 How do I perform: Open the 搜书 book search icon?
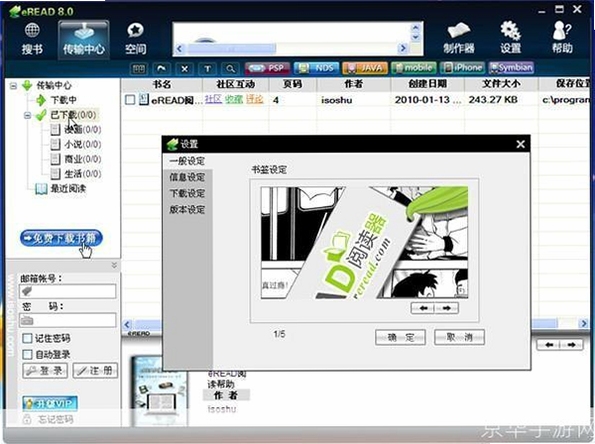tap(32, 38)
